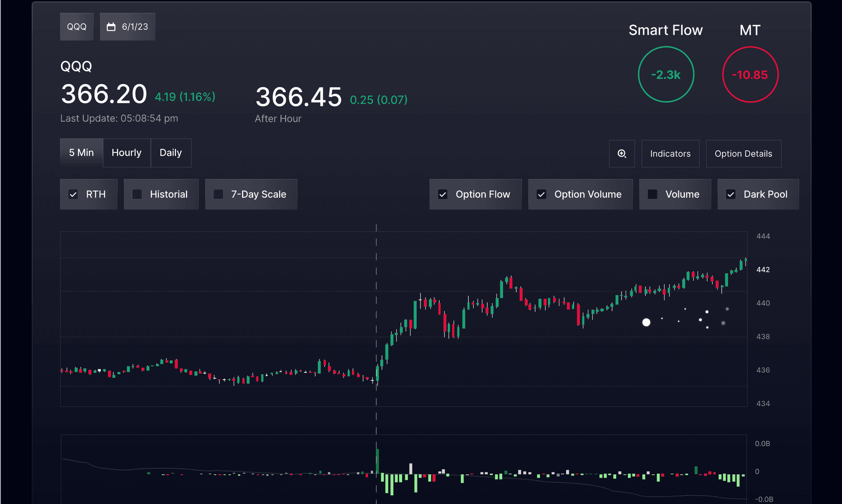842x504 pixels.
Task: Click the 442 price axis label
Action: coord(763,270)
